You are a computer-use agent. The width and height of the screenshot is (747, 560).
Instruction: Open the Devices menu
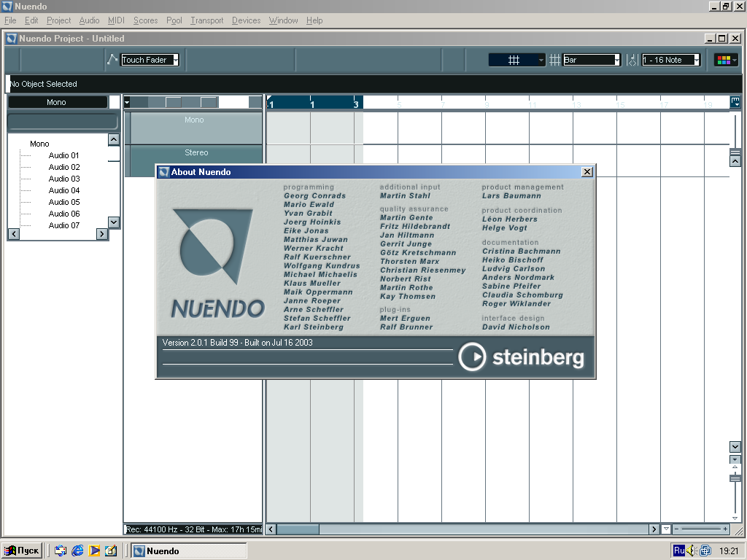point(246,20)
